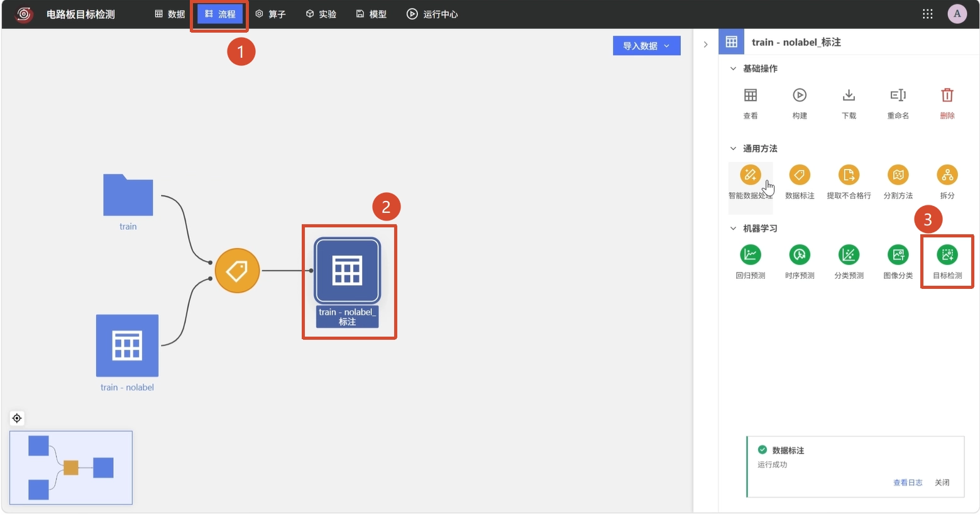Click the 查看日志 link

[x=908, y=482]
